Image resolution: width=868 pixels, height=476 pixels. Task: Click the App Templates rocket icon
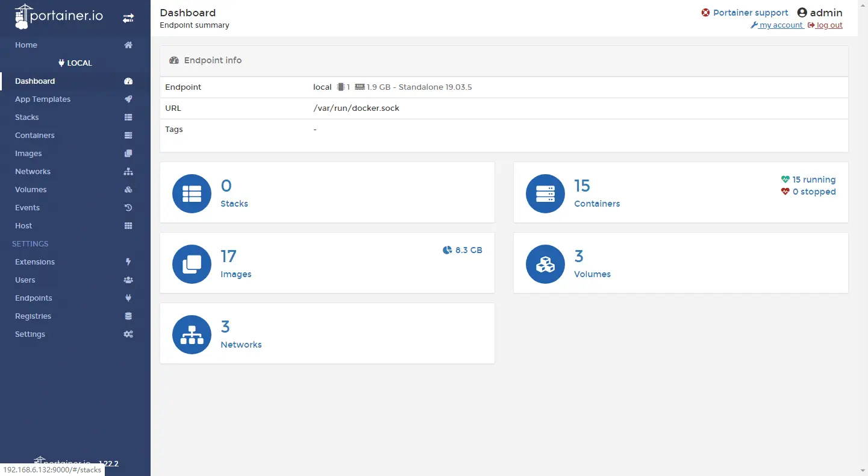point(128,99)
